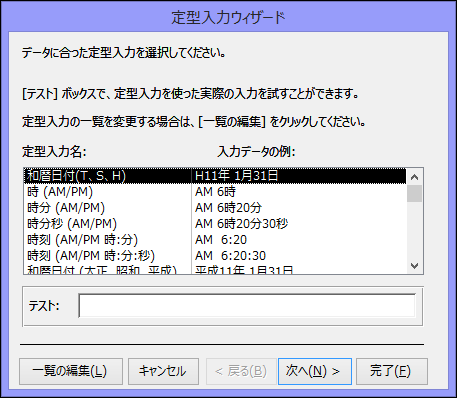Click the example H11年 1月31日
This screenshot has height=398, width=457.
[236, 176]
